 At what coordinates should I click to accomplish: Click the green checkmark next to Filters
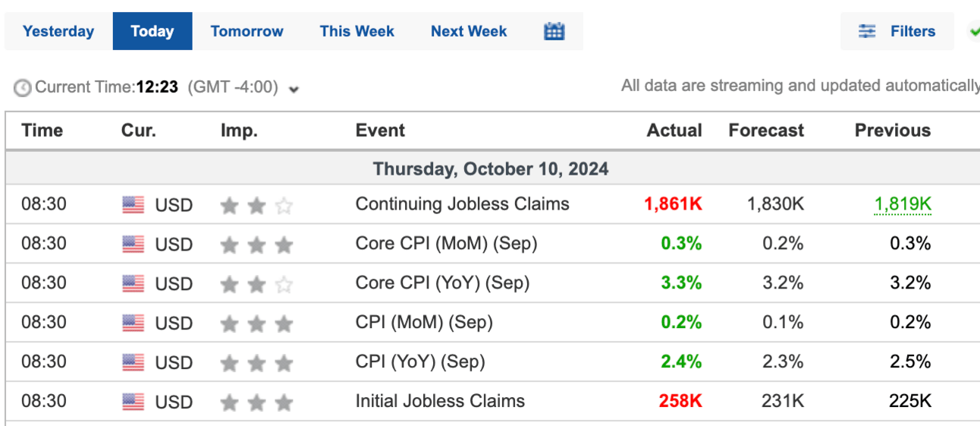[x=974, y=31]
